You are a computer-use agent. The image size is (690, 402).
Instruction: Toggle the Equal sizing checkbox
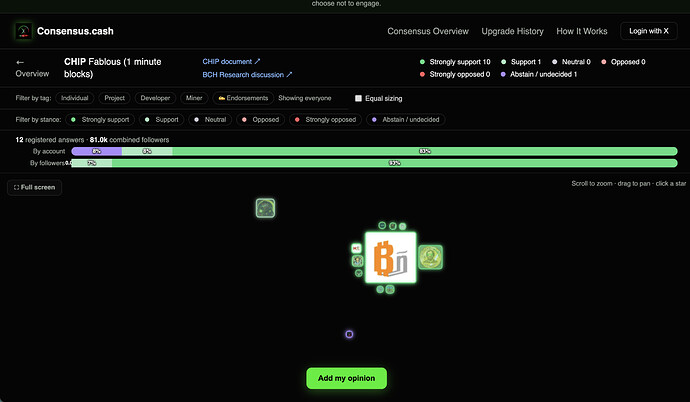tap(358, 99)
